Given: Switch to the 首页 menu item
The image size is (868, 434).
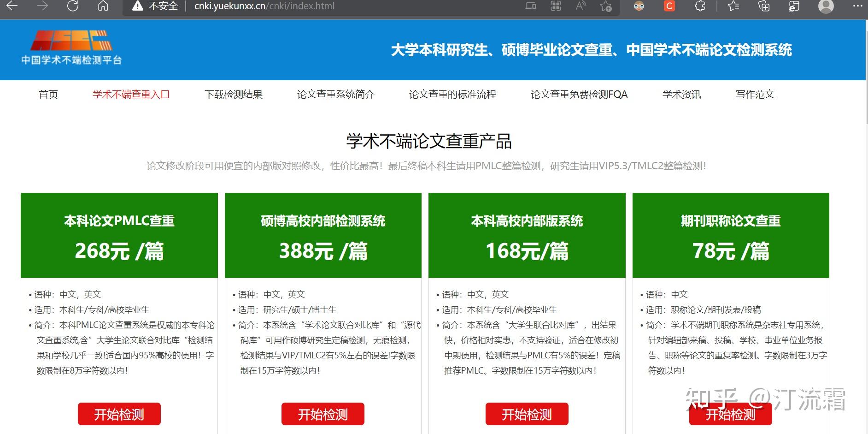Looking at the screenshot, I should [48, 94].
